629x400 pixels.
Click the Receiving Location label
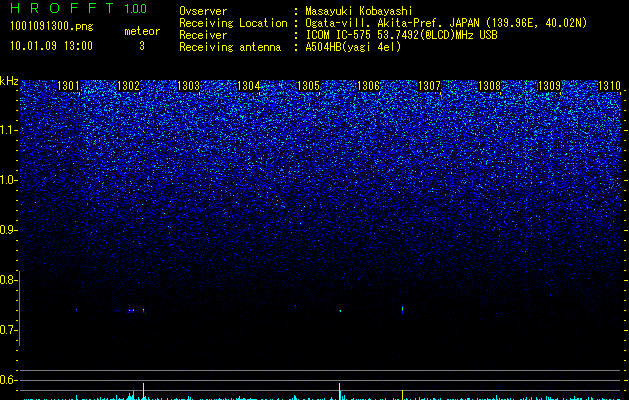coord(233,23)
